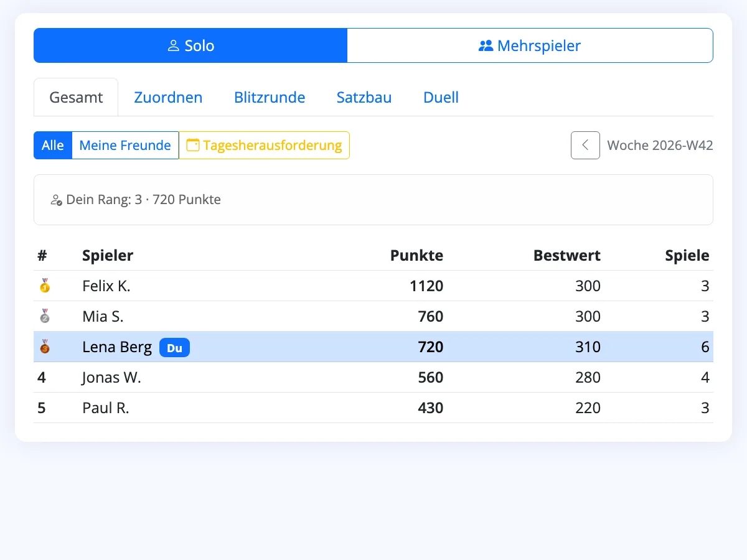Open the Zuordnen tab
The image size is (747, 560).
point(168,97)
